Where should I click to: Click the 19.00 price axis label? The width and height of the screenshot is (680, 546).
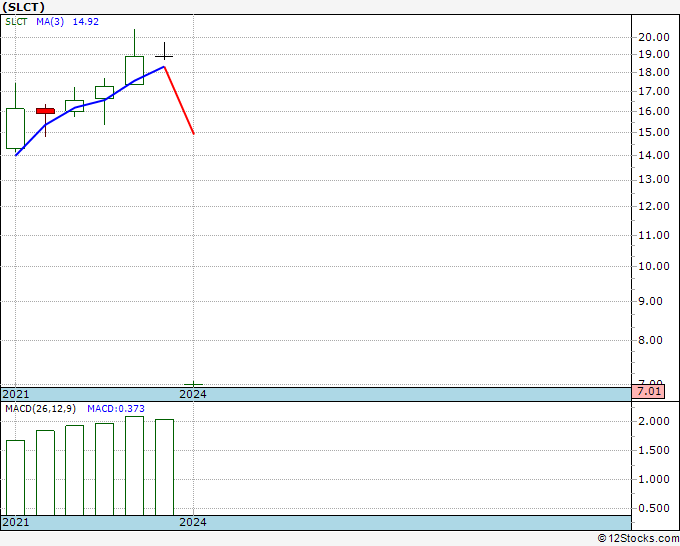click(x=654, y=55)
